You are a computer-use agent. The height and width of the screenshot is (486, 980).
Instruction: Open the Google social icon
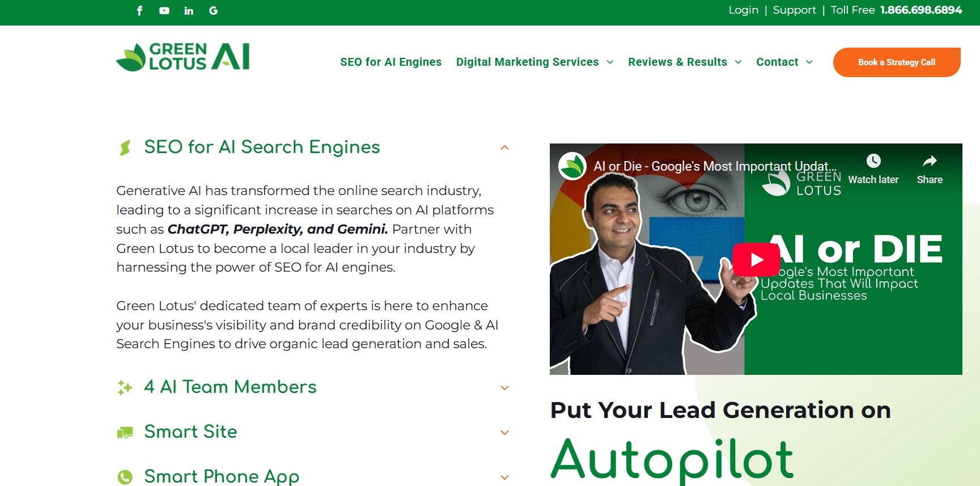pos(214,11)
